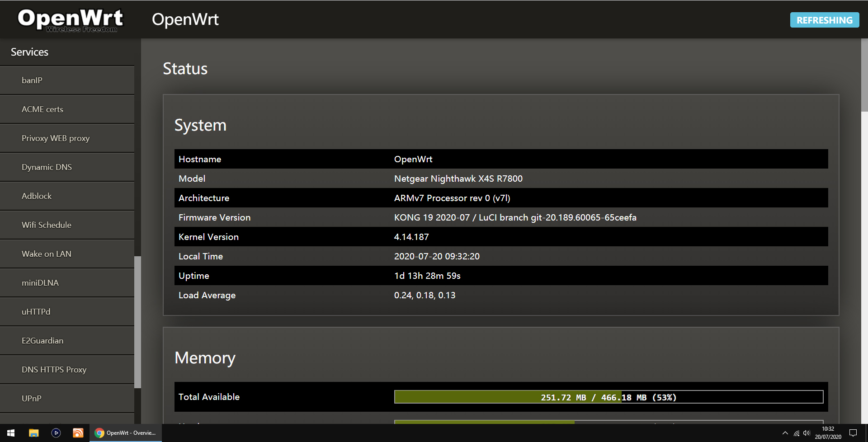Open the taskbar clock and date
The image size is (868, 442).
click(x=828, y=433)
